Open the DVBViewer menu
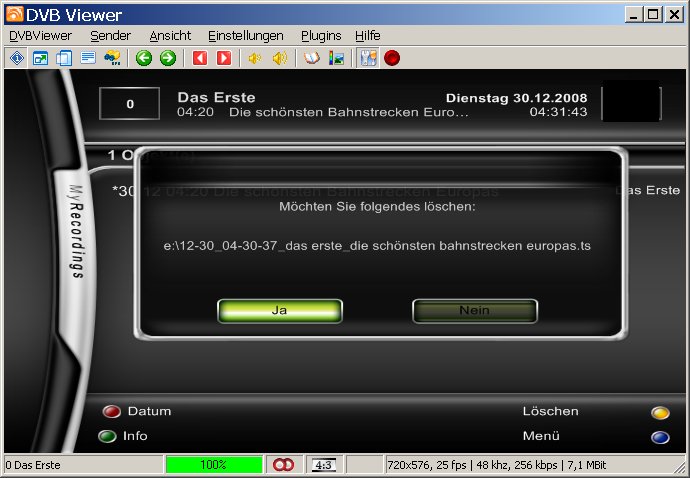Viewport: 690px width, 478px height. (40, 36)
